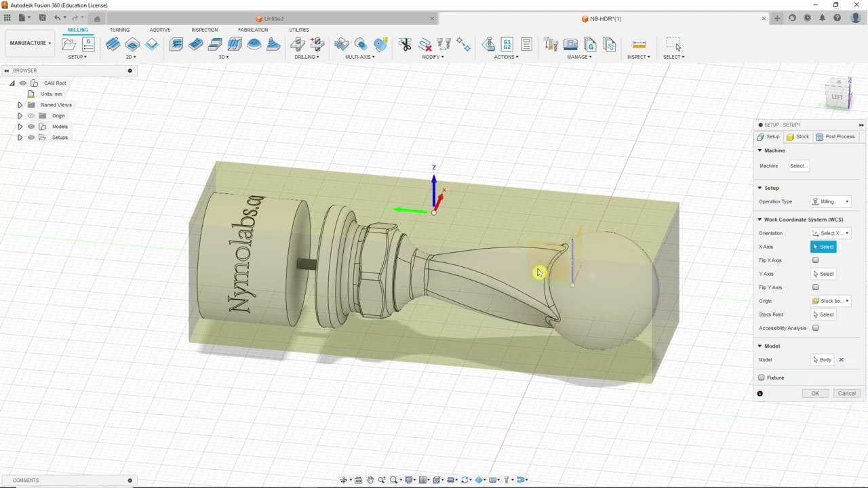This screenshot has height=488, width=868.
Task: Open the Post Process tab in Setup panel
Action: [835, 137]
